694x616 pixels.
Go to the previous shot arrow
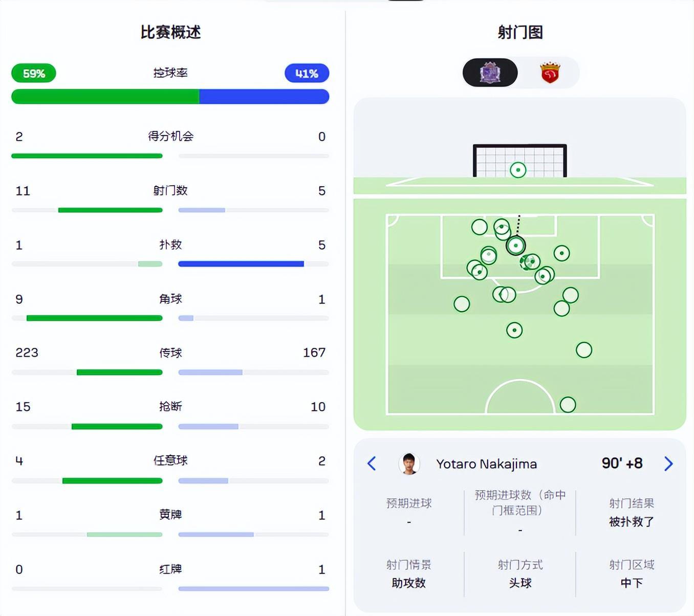[x=372, y=464]
